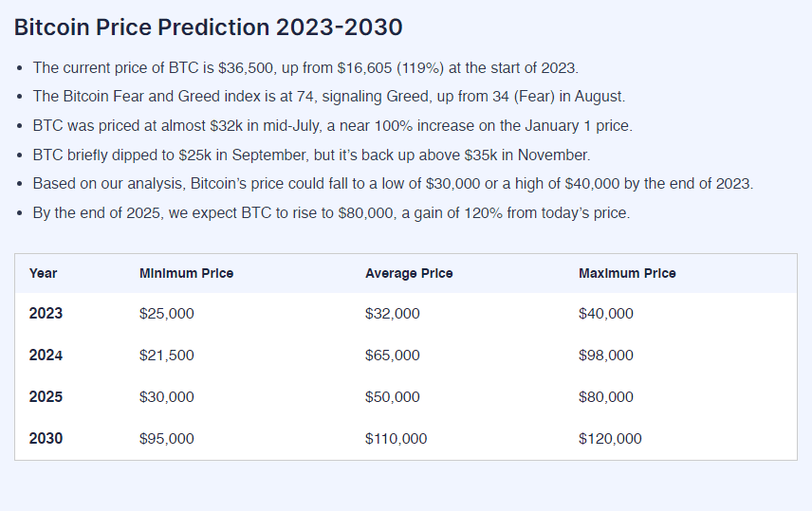Click the bullet about the Fear and Greed index
This screenshot has height=511, width=812.
pyautogui.click(x=329, y=97)
